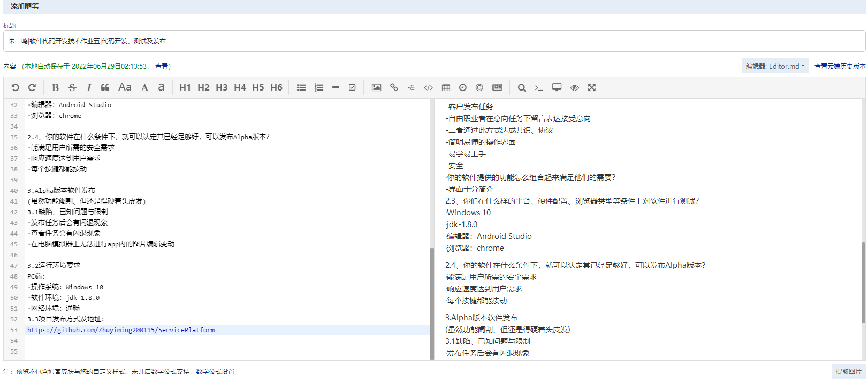This screenshot has width=868, height=382.
Task: Click editor line 52 3.3项目发布方式及地址
Action: point(66,319)
